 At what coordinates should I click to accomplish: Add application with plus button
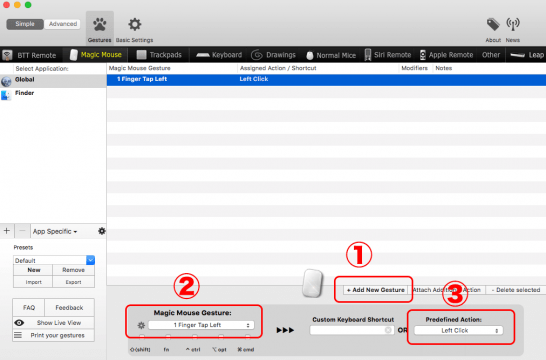pos(7,231)
